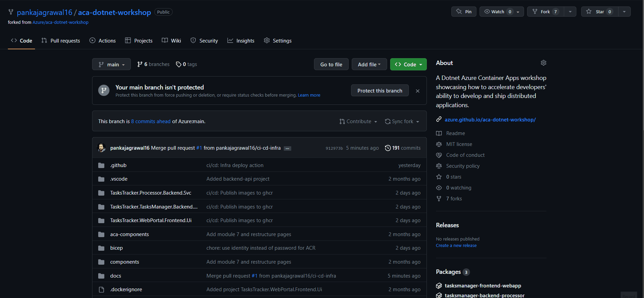Click the pankajagrawal16 avatar on latest commit

click(102, 148)
